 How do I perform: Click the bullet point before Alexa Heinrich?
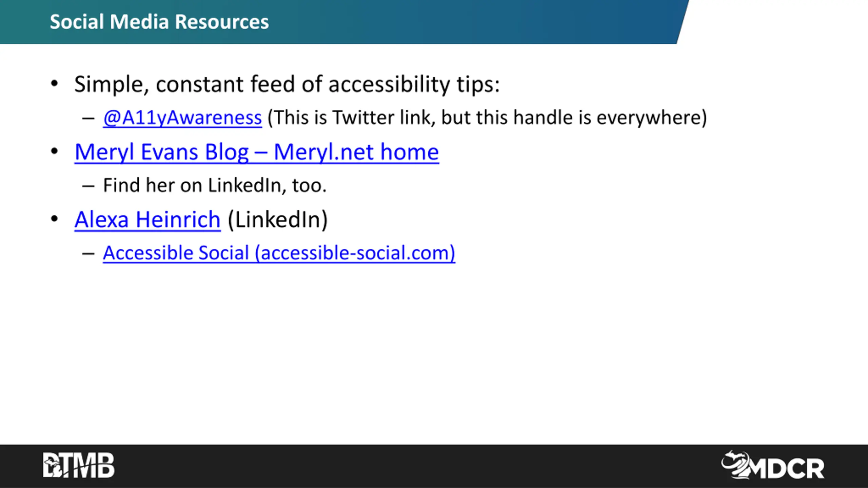pyautogui.click(x=54, y=219)
